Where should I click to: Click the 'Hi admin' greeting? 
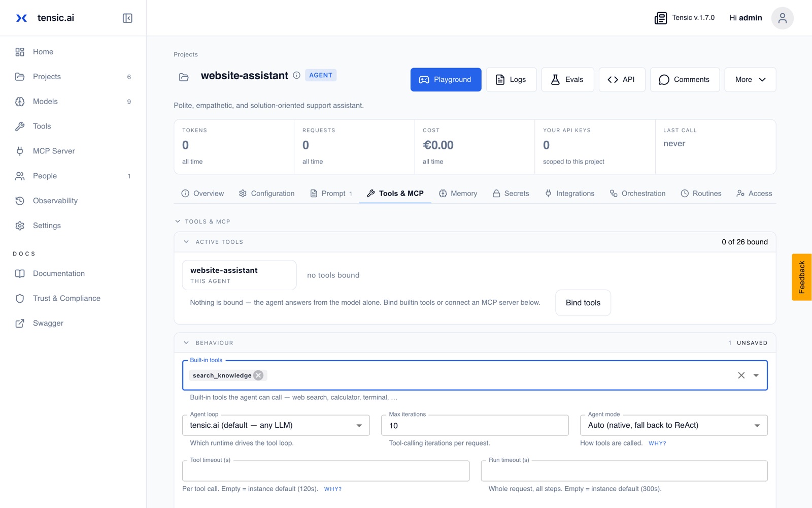[x=746, y=18]
